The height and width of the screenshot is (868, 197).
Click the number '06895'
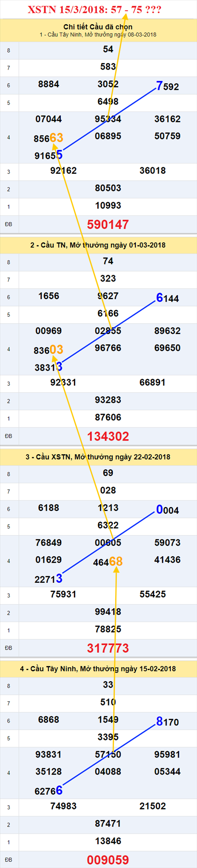tap(108, 136)
